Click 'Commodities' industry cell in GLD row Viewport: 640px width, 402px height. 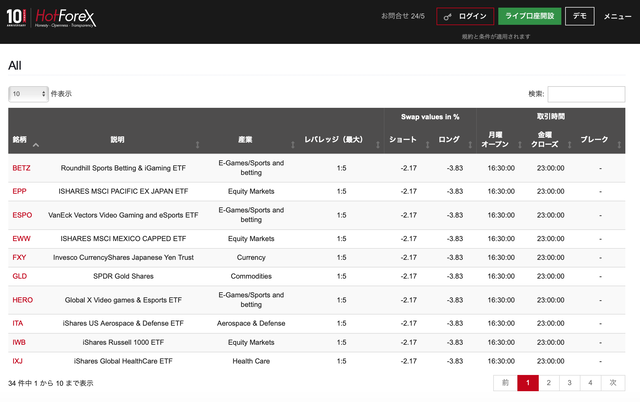(251, 276)
